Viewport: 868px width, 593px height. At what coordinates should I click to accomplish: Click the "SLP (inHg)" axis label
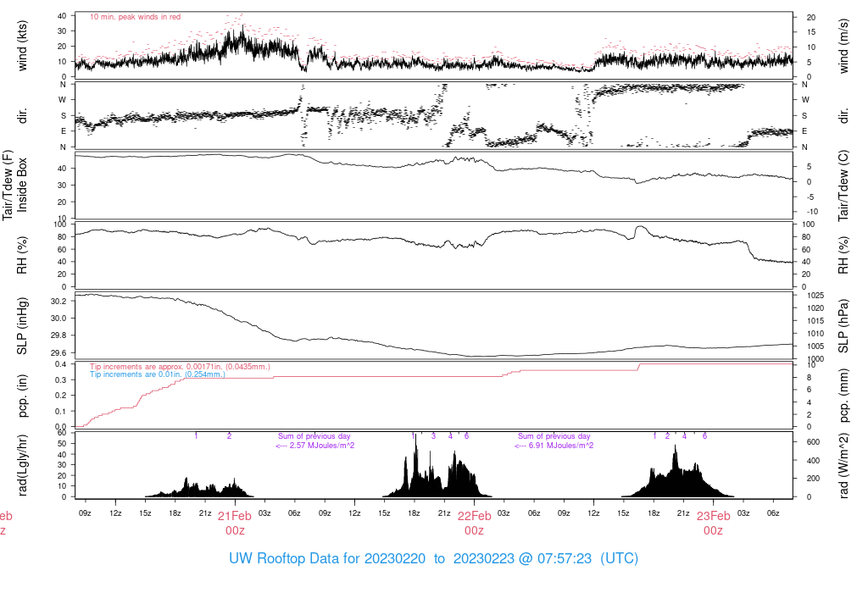pyautogui.click(x=22, y=326)
